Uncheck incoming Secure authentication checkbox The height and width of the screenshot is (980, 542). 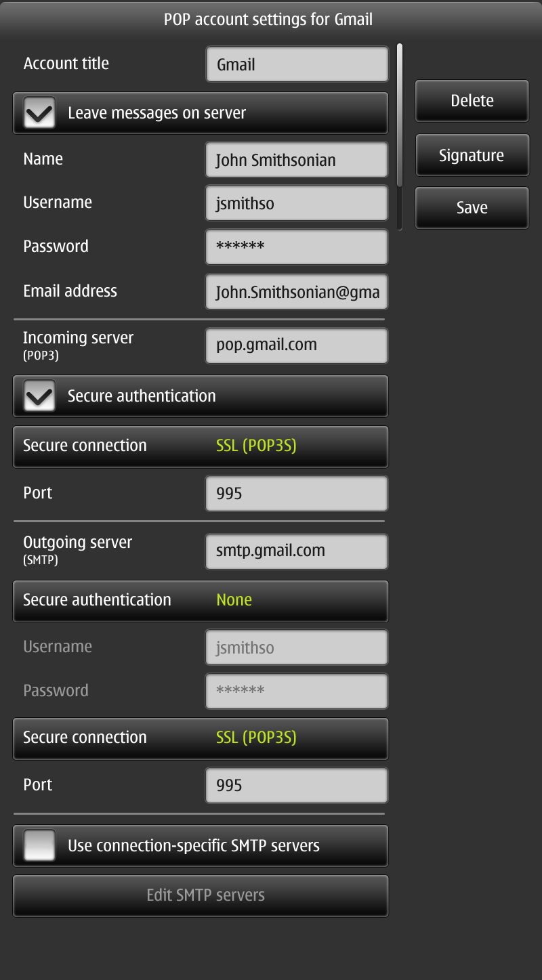pos(39,396)
